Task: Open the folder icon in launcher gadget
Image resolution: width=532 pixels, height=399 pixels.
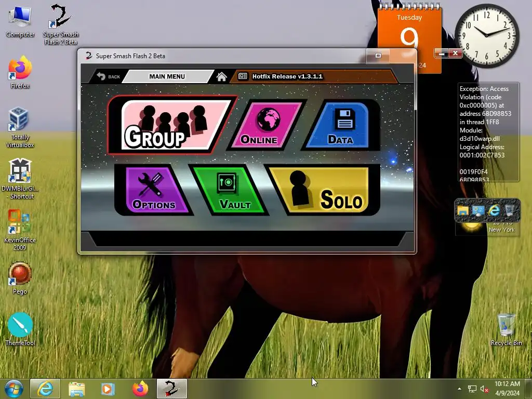Action: [x=463, y=211]
